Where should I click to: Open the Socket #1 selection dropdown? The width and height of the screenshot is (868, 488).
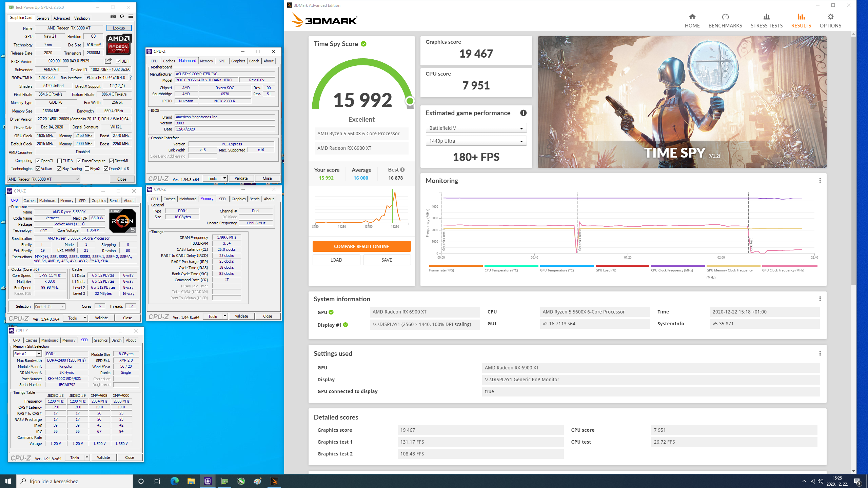pos(50,306)
